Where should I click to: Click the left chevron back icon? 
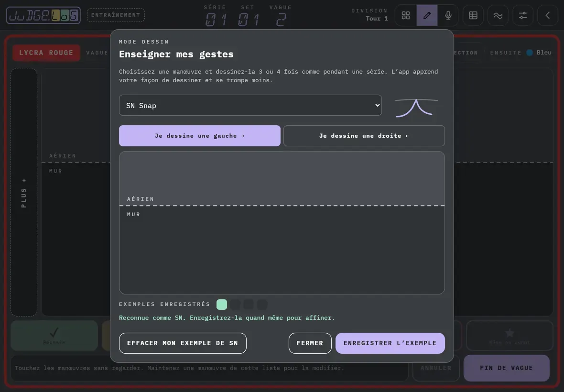coord(547,15)
